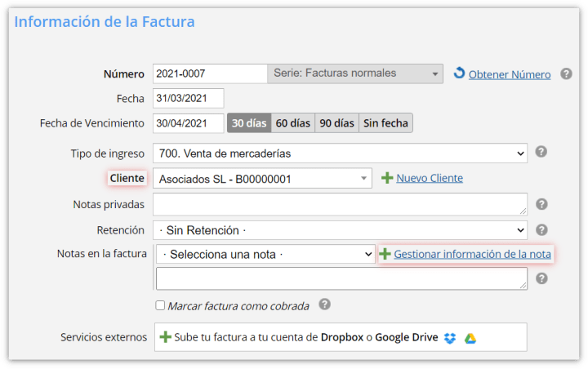
Task: Click Obtener Número link
Action: coord(510,74)
